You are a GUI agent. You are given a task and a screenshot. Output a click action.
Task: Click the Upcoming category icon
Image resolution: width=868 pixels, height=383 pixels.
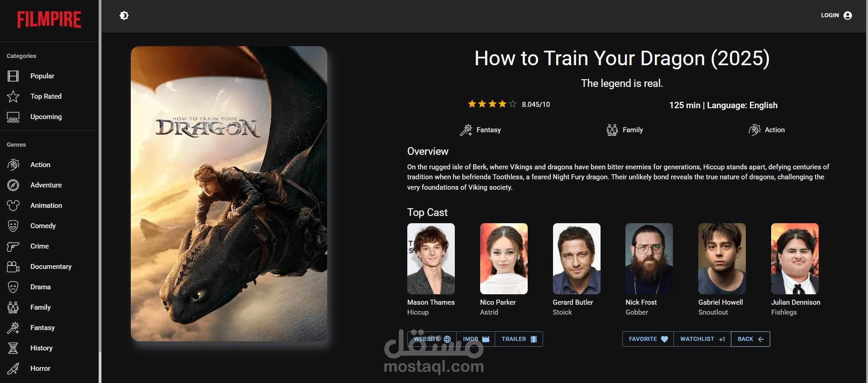[x=13, y=117]
